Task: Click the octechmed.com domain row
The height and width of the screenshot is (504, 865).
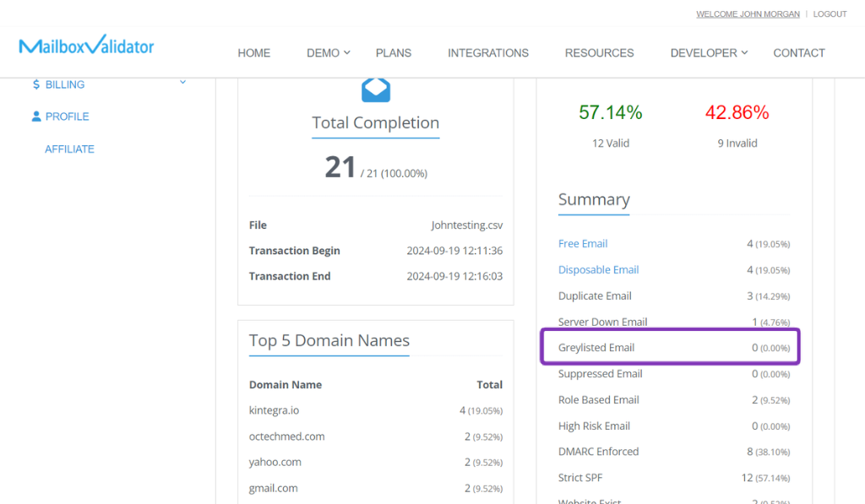Action: point(376,436)
